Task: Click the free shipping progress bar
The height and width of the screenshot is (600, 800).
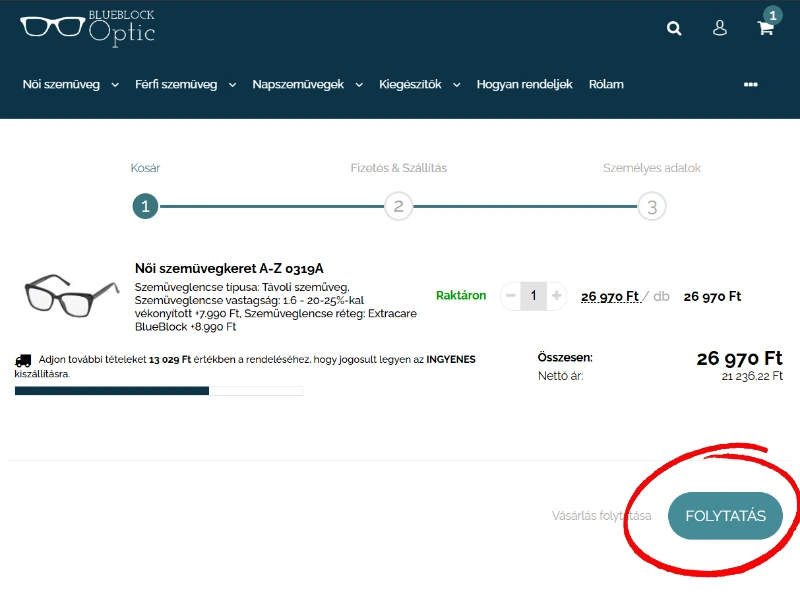Action: point(158,390)
